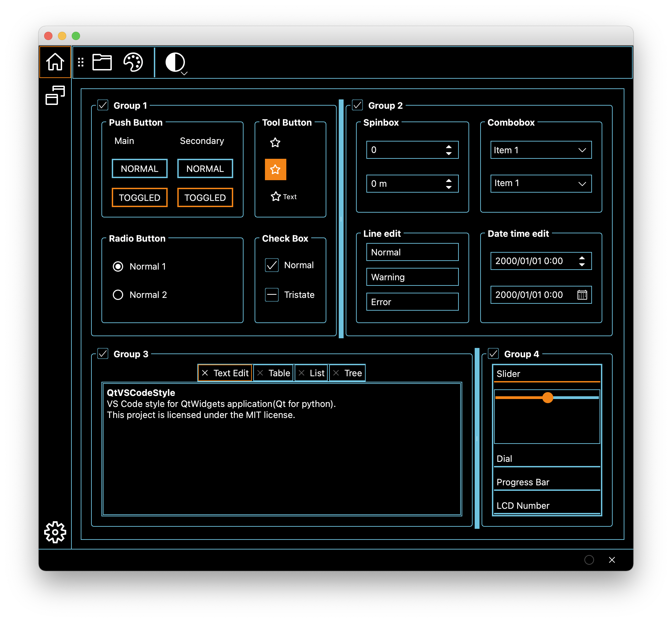Expand the chevron under the contrast icon
This screenshot has height=622, width=672.
pyautogui.click(x=184, y=73)
